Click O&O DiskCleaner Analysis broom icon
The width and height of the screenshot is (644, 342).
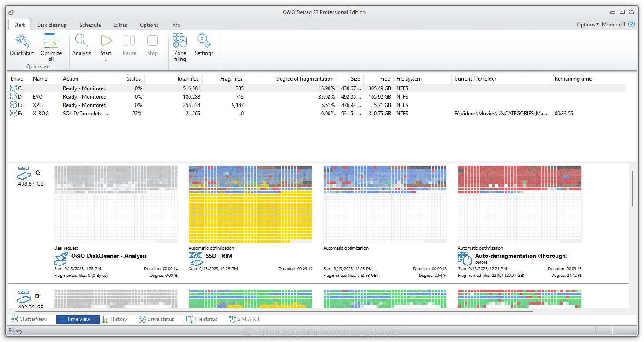point(61,258)
